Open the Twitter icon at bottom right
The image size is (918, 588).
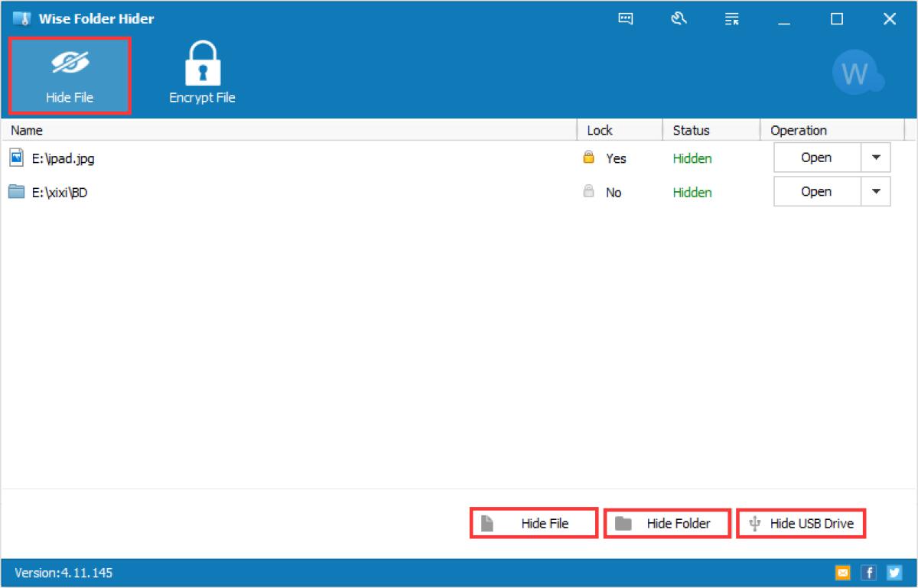point(894,572)
